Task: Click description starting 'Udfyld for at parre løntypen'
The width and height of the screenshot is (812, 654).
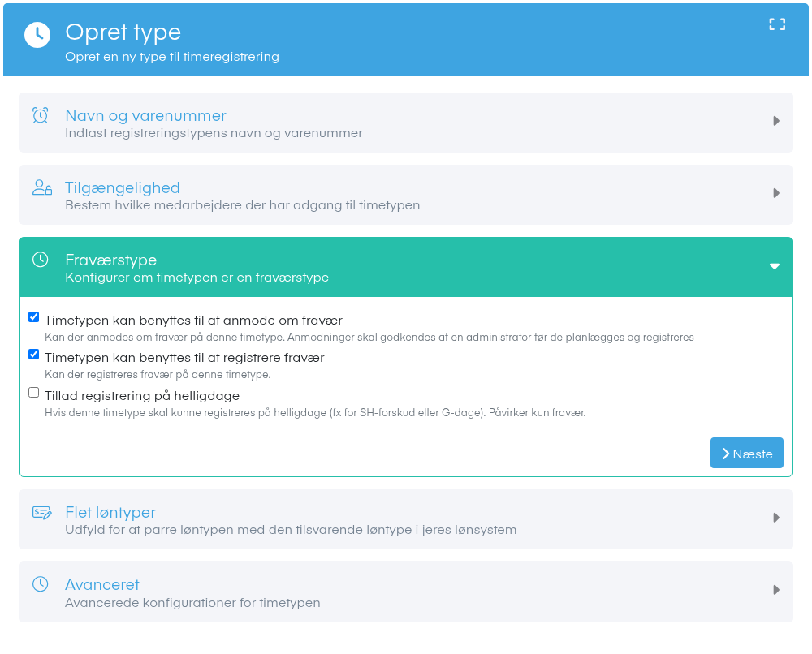Action: 291,530
